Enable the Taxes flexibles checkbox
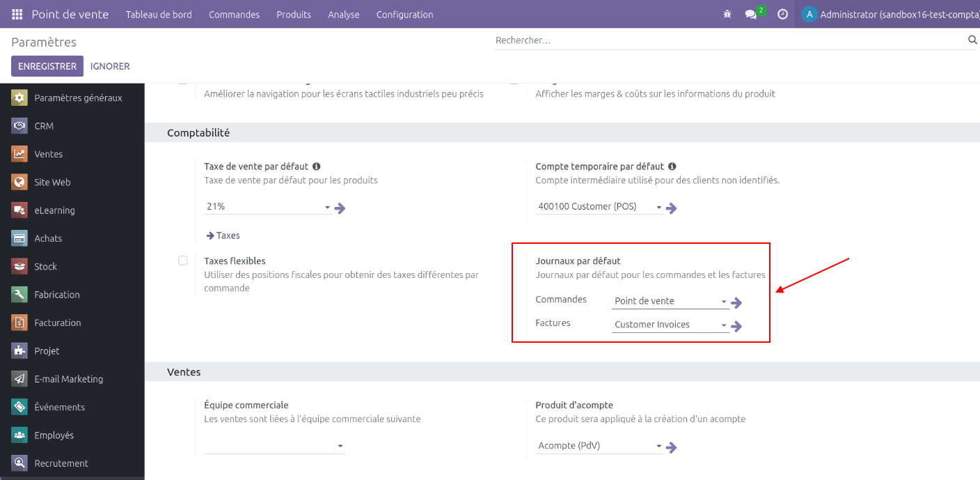This screenshot has width=980, height=480. click(x=183, y=261)
